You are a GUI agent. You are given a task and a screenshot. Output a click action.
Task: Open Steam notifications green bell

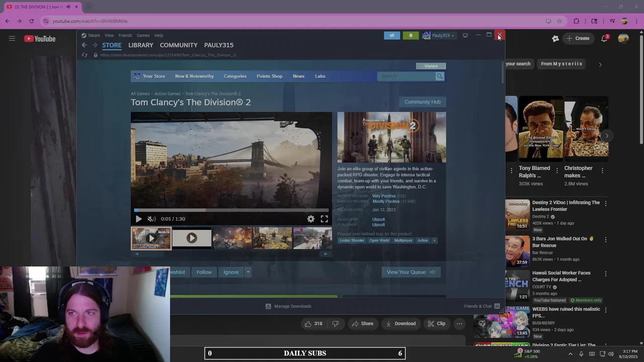411,35
